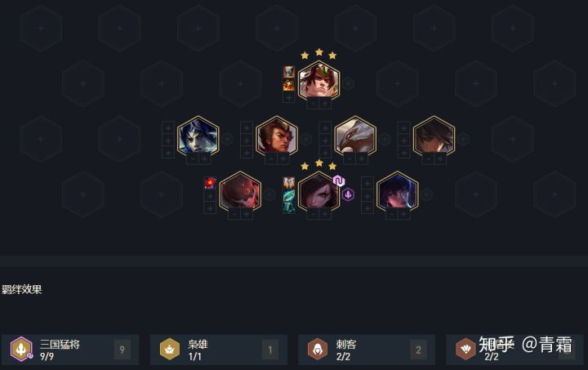This screenshot has height=370, width=588.
Task: Click the 三国猛将 trait hexagon icon
Action: point(22,349)
